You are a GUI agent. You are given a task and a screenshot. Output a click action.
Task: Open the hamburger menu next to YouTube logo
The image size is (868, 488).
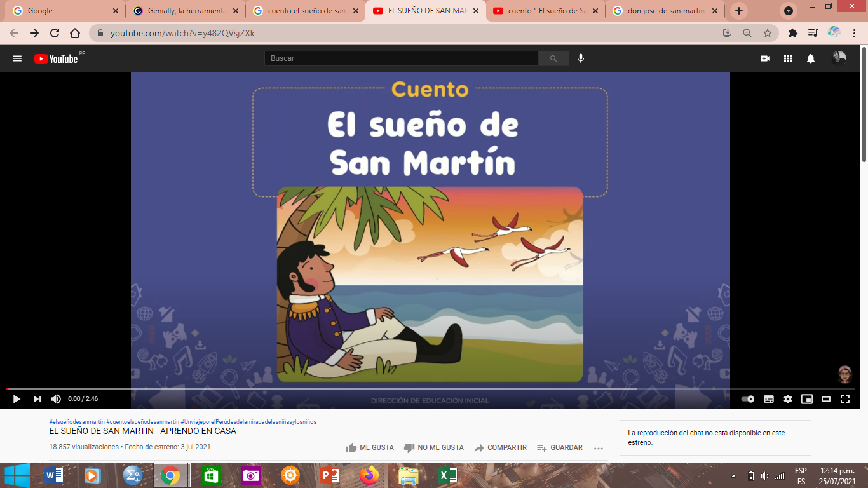(x=17, y=58)
